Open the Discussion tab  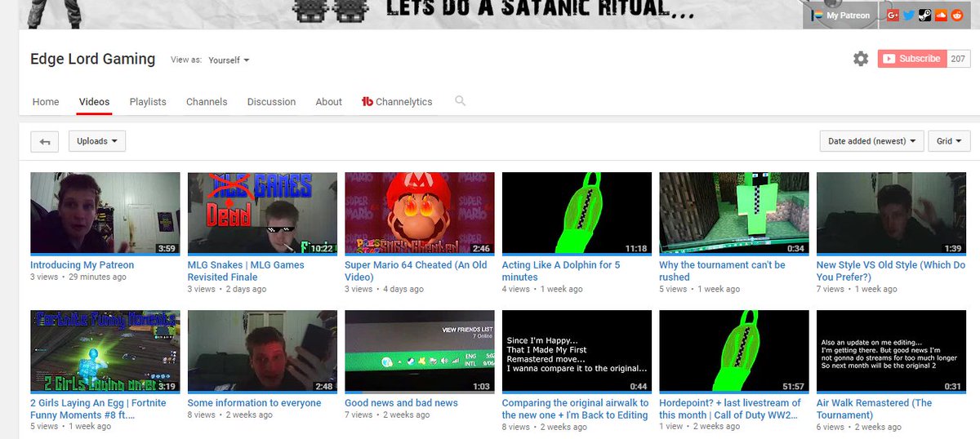(x=271, y=102)
